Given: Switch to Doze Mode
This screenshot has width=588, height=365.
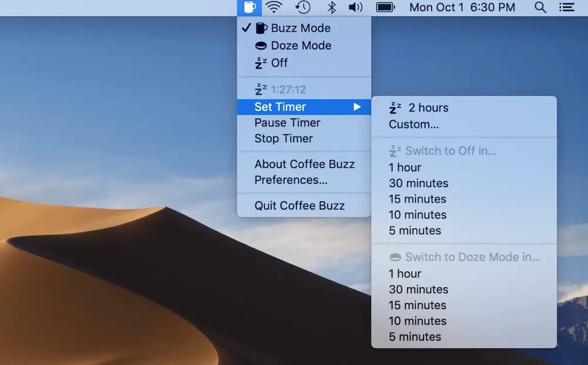Looking at the screenshot, I should [304, 45].
